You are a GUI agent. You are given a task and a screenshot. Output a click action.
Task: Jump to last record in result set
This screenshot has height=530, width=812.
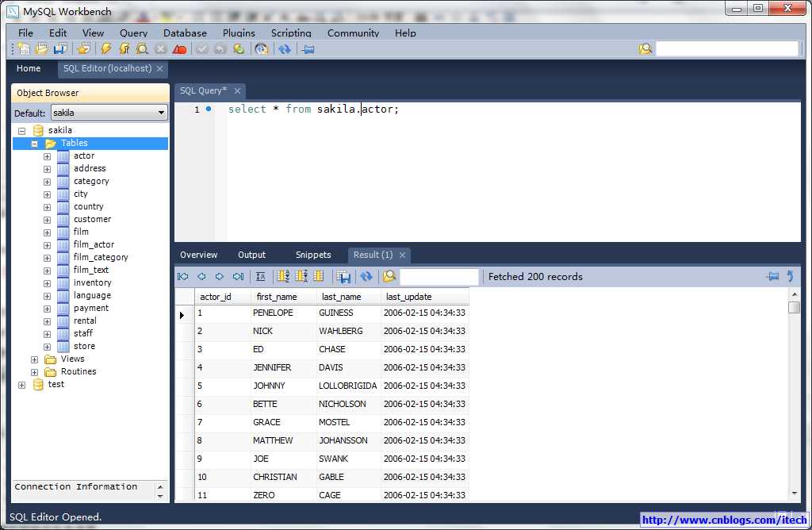coord(238,277)
